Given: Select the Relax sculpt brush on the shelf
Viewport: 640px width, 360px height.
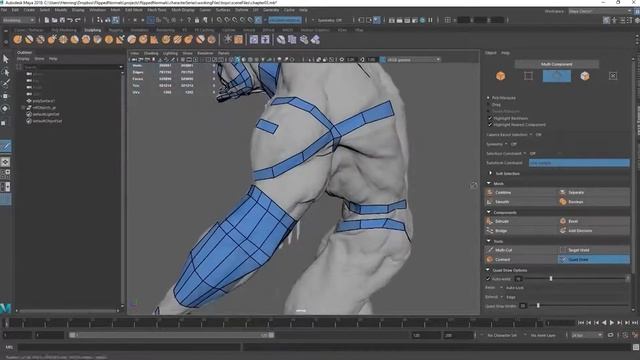Looking at the screenshot, I should tap(40, 40).
